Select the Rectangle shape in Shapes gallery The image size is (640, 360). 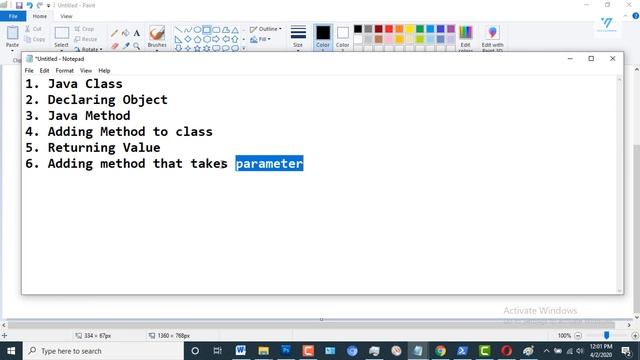coord(207,30)
